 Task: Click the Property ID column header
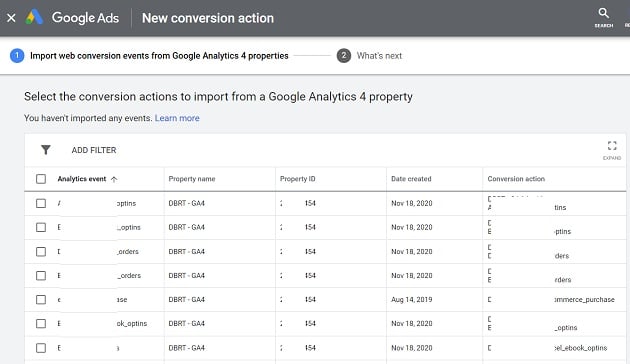297,179
